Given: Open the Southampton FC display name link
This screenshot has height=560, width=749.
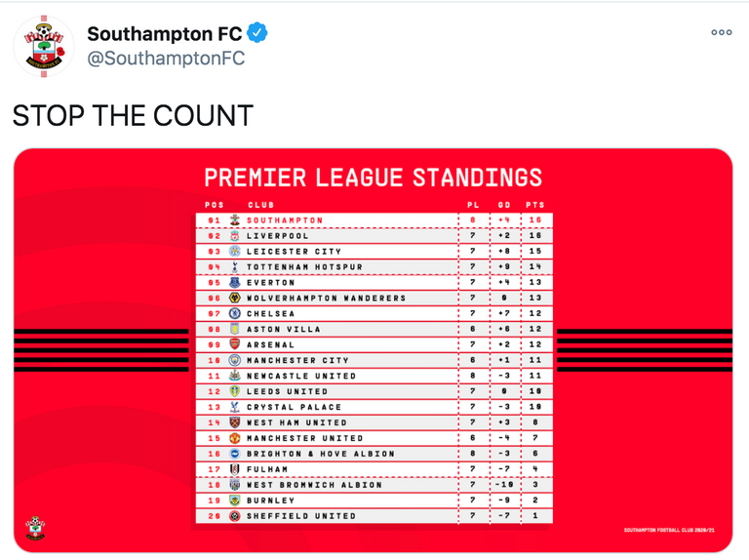Looking at the screenshot, I should pos(165,34).
